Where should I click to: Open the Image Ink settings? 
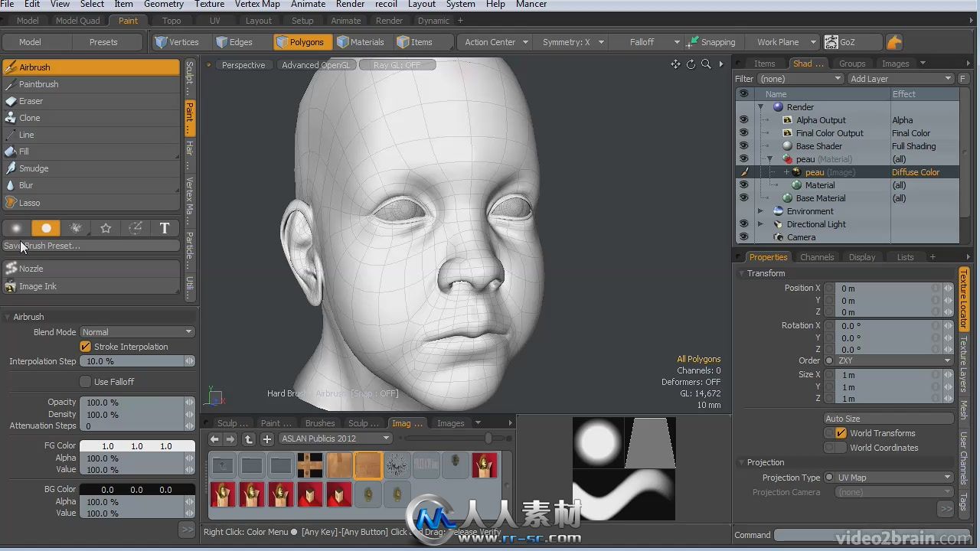(91, 286)
